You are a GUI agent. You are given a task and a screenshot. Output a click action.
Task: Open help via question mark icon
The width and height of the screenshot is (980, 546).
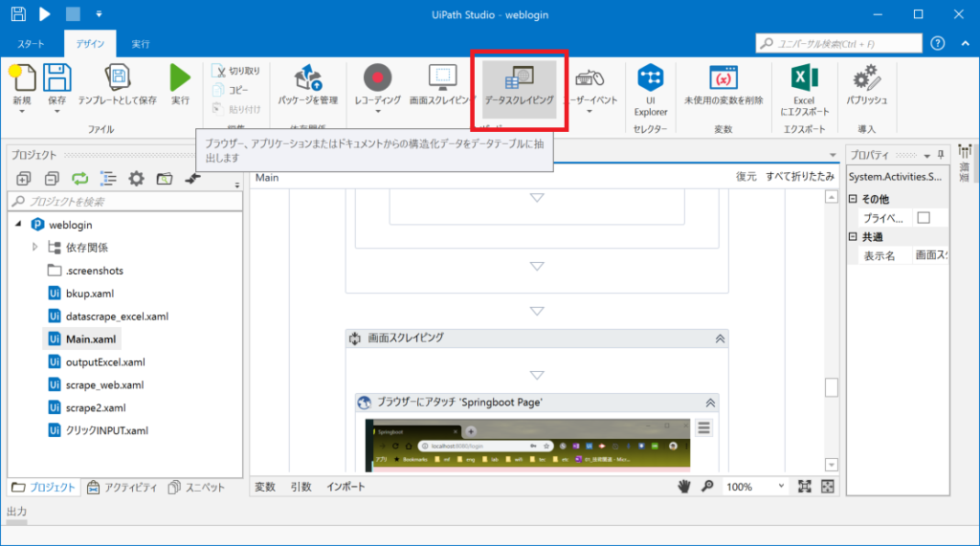coord(938,43)
